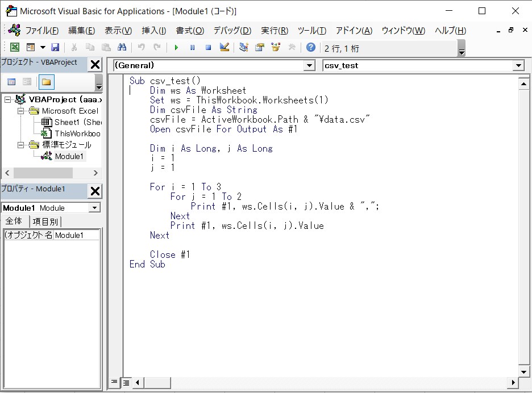This screenshot has width=532, height=393.
Task: Open the csv_test procedure dropdown
Action: click(x=518, y=65)
